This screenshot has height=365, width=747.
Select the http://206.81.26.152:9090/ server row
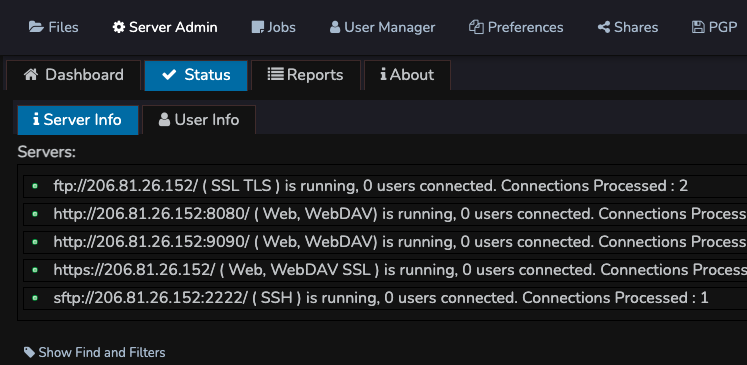point(385,242)
